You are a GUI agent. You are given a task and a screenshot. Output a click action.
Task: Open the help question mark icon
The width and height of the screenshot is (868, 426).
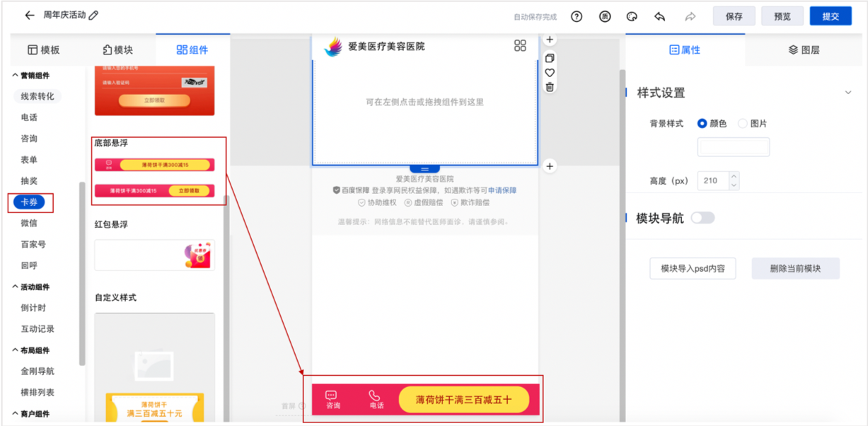577,16
